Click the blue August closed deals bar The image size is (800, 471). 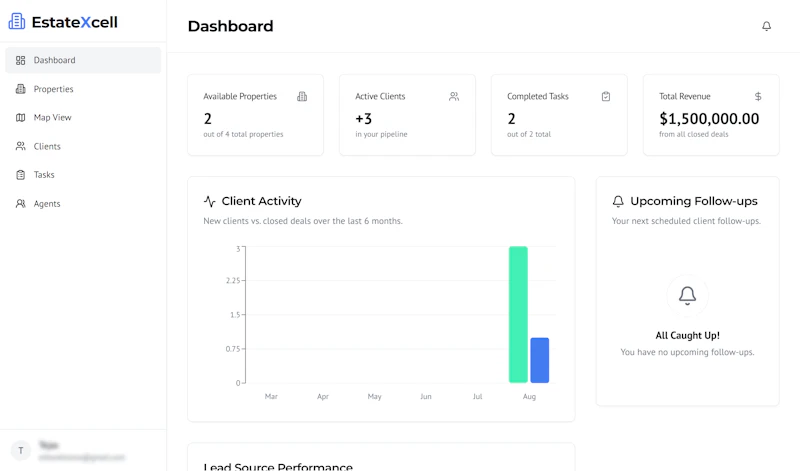539,360
